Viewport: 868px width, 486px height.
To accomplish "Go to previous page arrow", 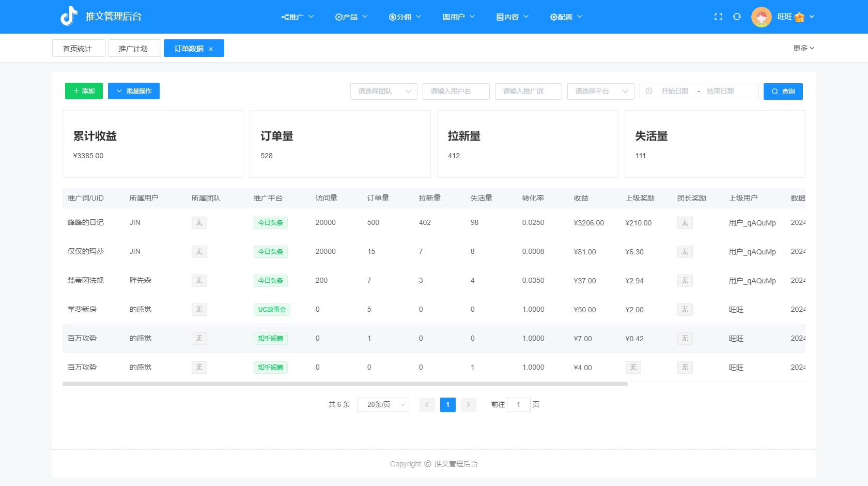I will (x=427, y=405).
